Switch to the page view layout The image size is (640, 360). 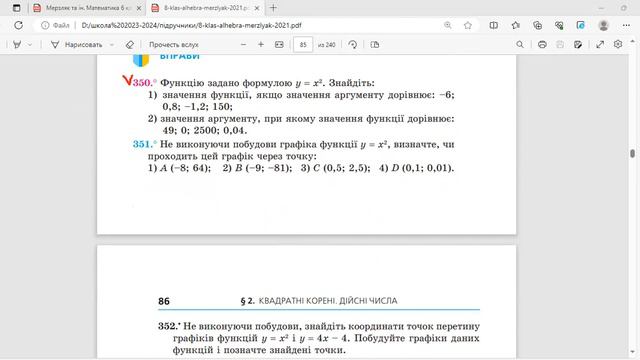[375, 44]
